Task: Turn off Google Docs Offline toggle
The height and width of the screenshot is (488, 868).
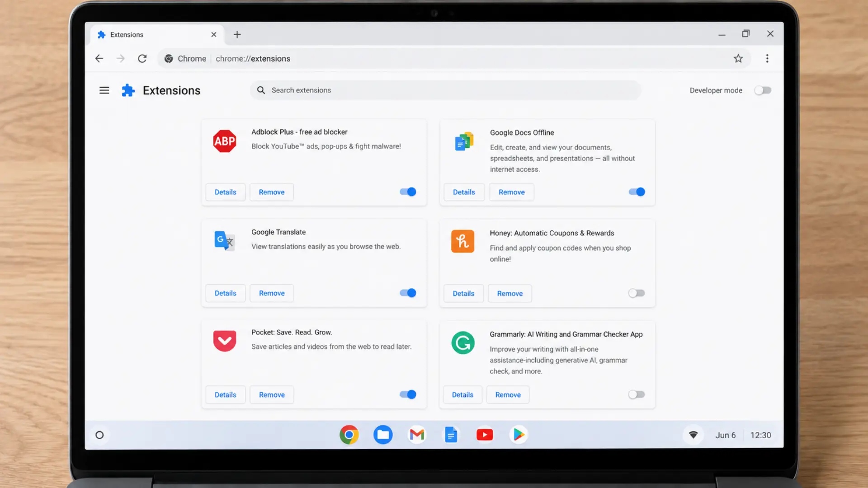Action: tap(637, 192)
